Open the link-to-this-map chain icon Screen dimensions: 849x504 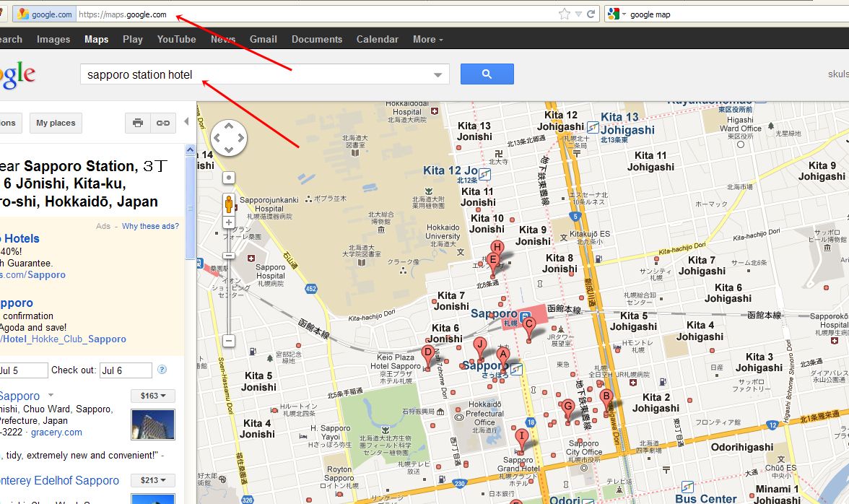(163, 123)
